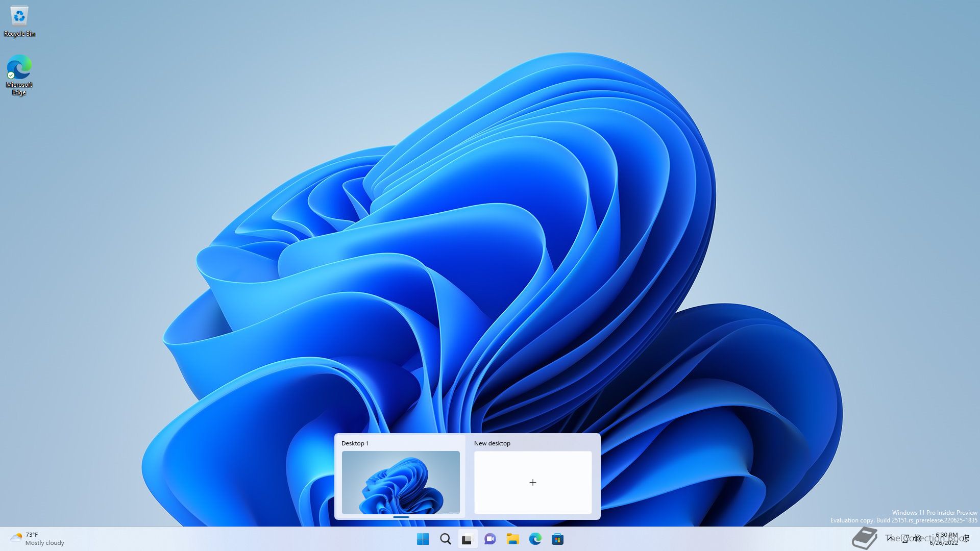Open network status tray icon
The height and width of the screenshot is (551, 980).
[x=904, y=538]
